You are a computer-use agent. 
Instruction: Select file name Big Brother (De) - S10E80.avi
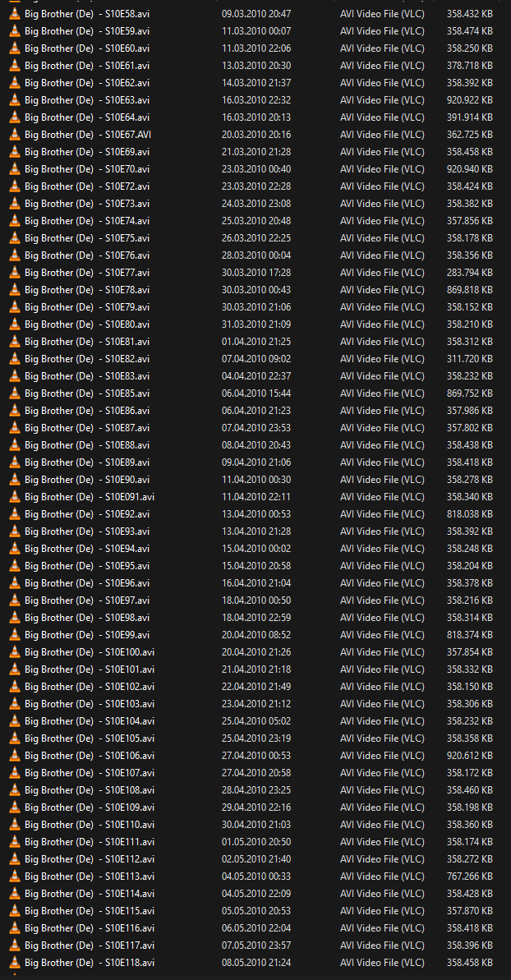click(x=87, y=324)
